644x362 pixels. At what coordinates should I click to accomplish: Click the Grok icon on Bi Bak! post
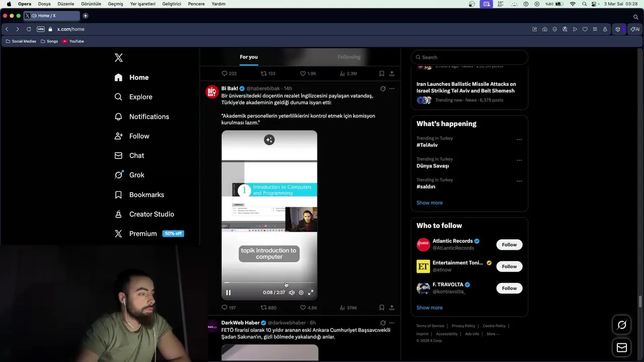(x=383, y=88)
